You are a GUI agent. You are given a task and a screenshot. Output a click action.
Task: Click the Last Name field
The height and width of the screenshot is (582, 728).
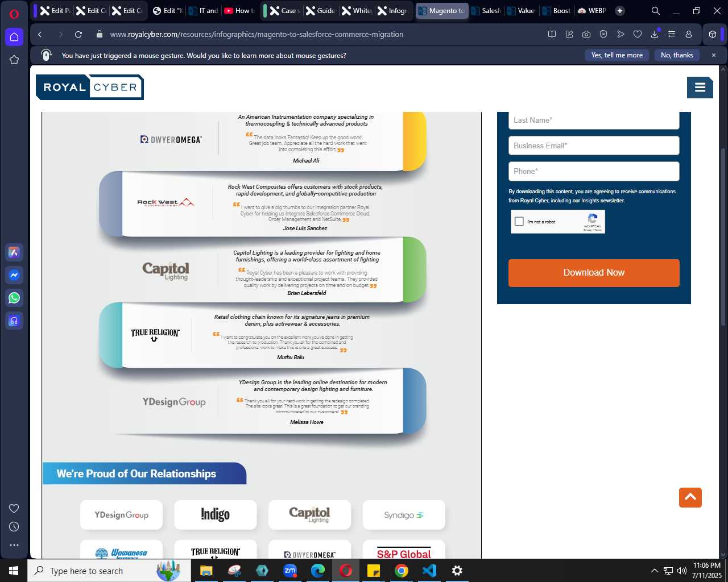(x=594, y=120)
